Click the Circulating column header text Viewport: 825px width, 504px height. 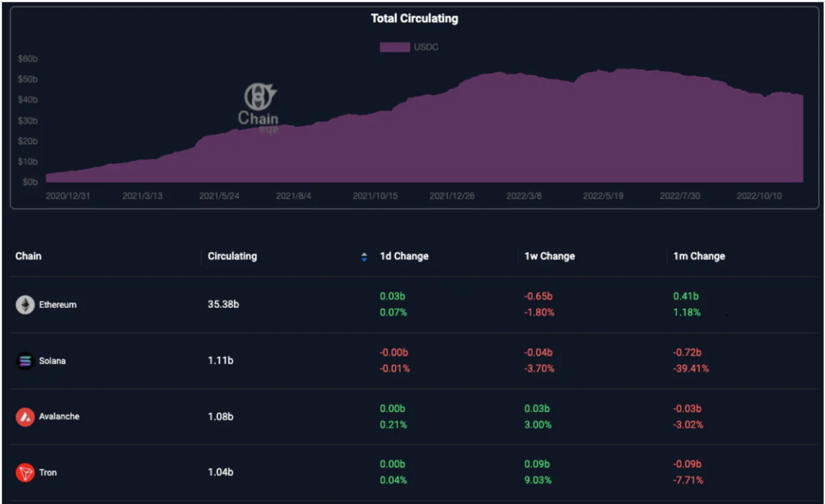pyautogui.click(x=232, y=256)
